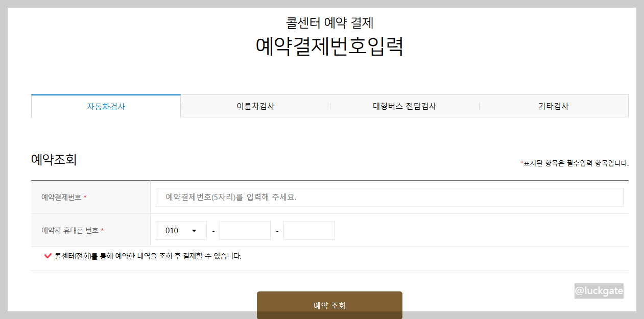Viewport: 644px width, 319px height.
Task: Click the 필수입력 항목 note text
Action: [575, 163]
